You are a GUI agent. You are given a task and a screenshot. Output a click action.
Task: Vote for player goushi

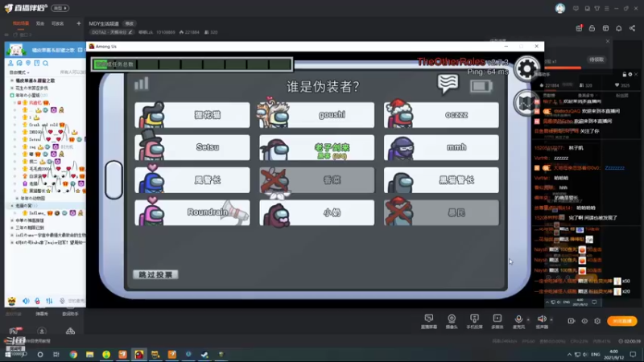point(316,115)
